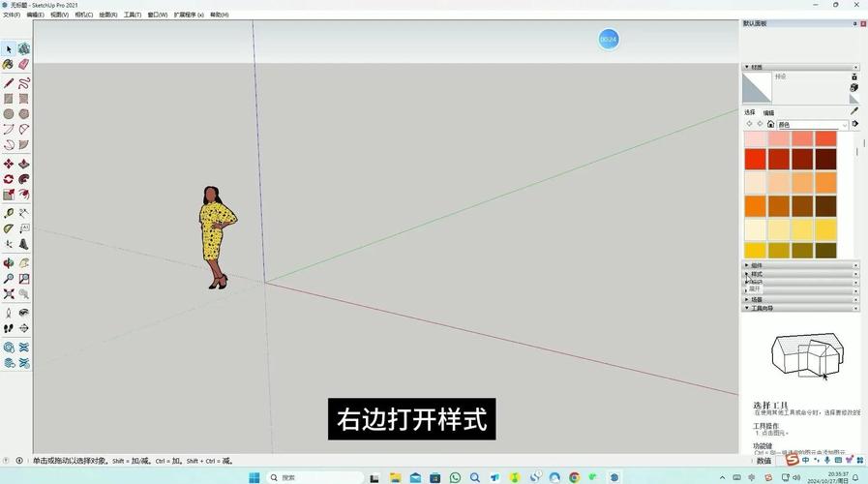Viewport: 868px width, 484px height.
Task: Select the Section Plane tool
Action: tap(24, 328)
